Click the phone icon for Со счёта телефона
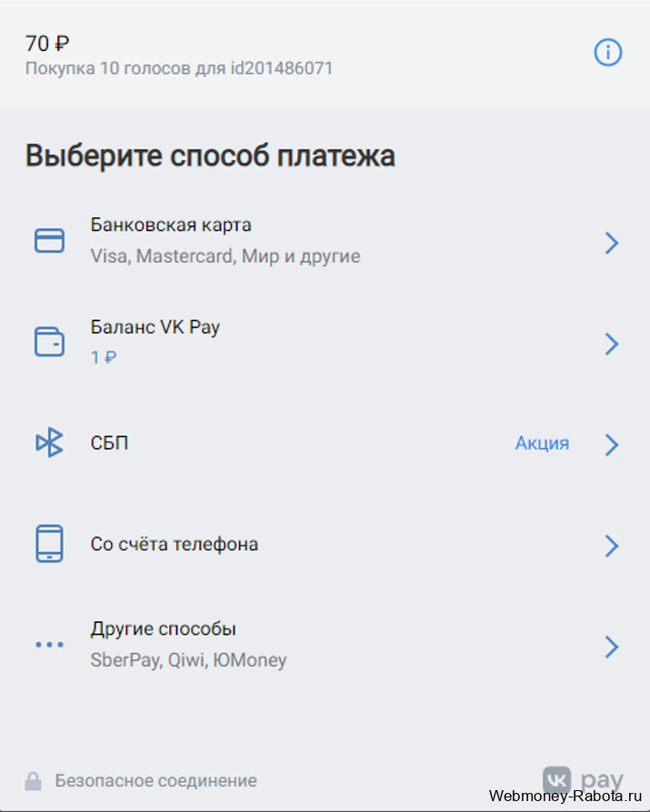 tap(49, 544)
